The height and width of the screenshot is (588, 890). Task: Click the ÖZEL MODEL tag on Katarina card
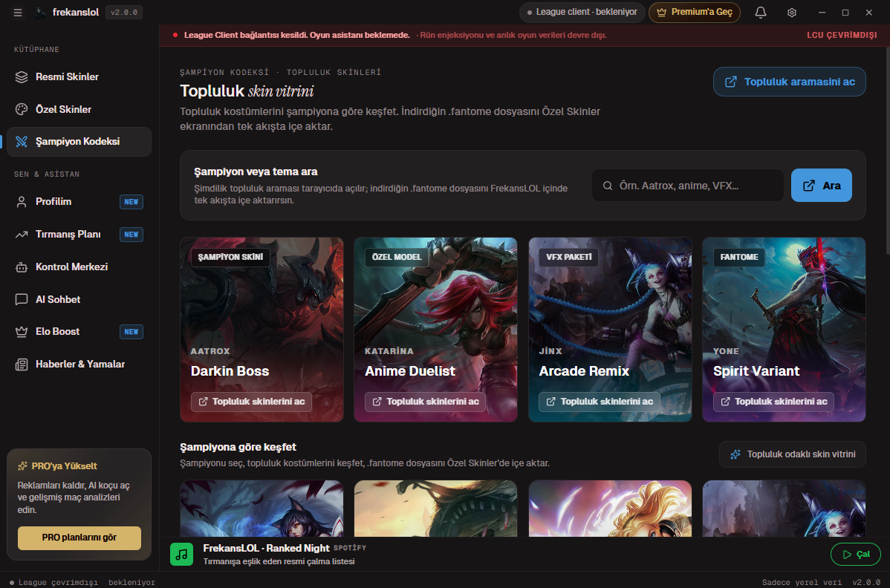(397, 257)
